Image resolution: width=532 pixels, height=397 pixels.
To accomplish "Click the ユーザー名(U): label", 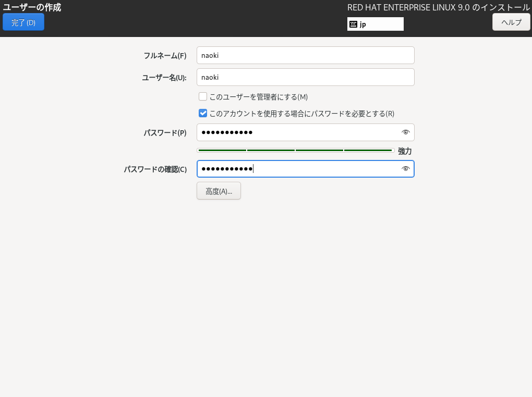I will [x=164, y=78].
